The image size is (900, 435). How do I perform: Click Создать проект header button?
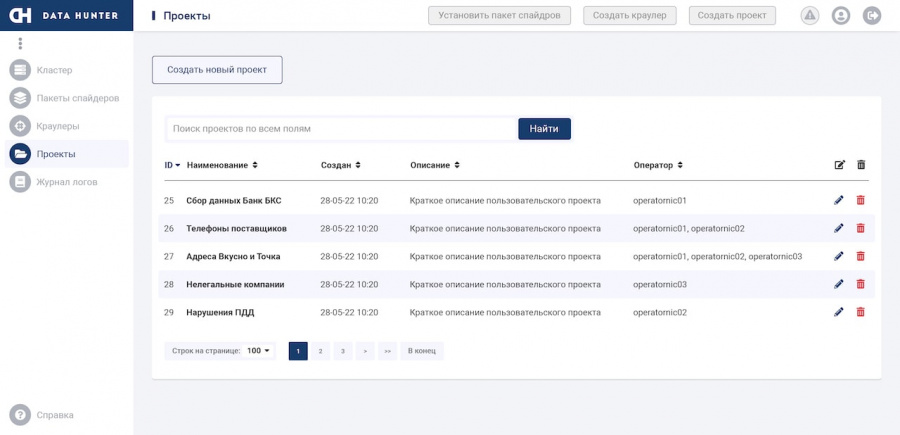pyautogui.click(x=732, y=15)
